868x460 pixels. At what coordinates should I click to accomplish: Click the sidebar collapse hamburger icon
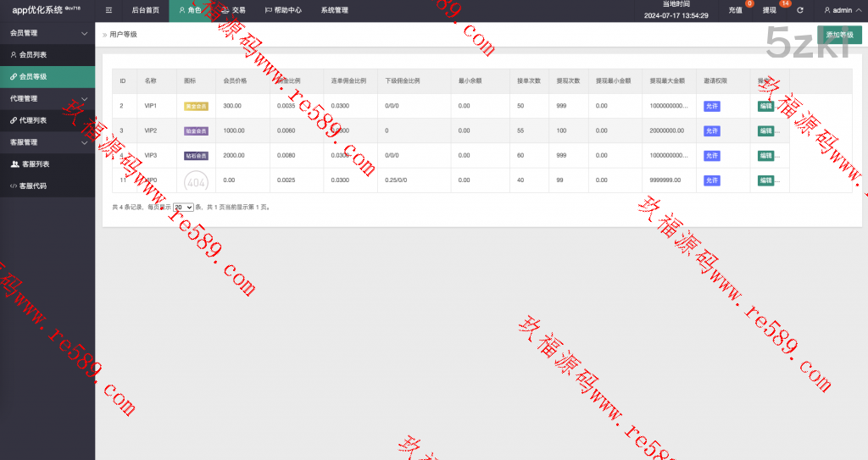[x=108, y=10]
